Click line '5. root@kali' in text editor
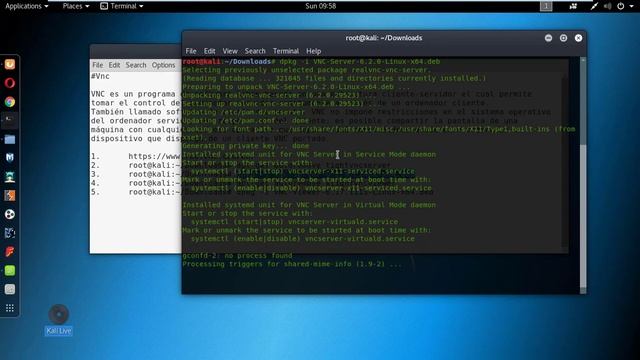The height and width of the screenshot is (360, 640). (136, 192)
